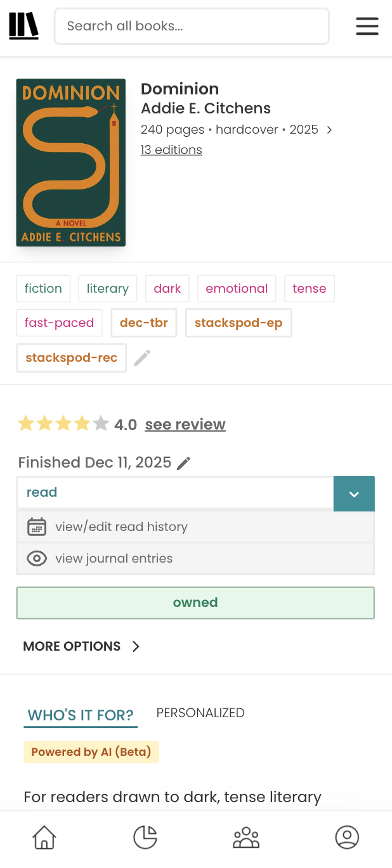Select the PERSONALIZED tab
392x868 pixels.
coord(200,713)
